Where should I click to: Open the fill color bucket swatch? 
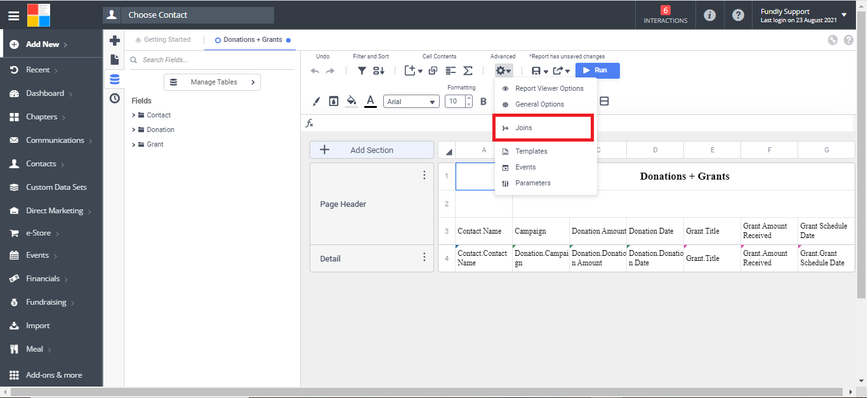click(352, 102)
